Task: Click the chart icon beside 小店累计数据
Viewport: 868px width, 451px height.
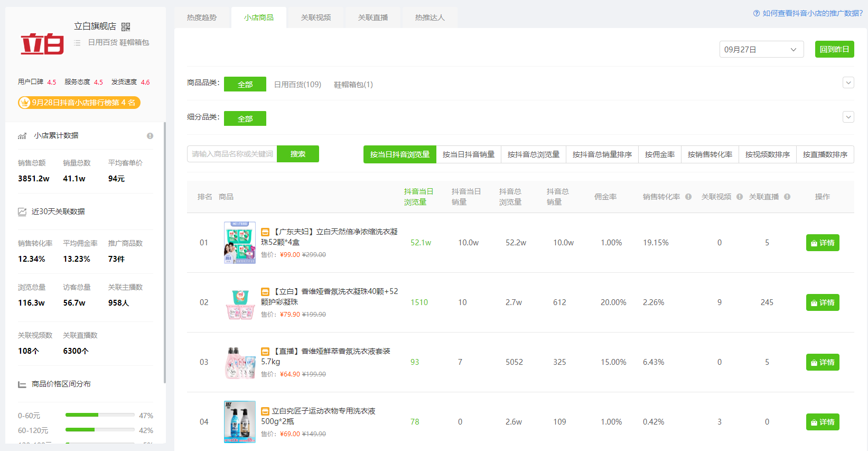Action: coord(22,136)
